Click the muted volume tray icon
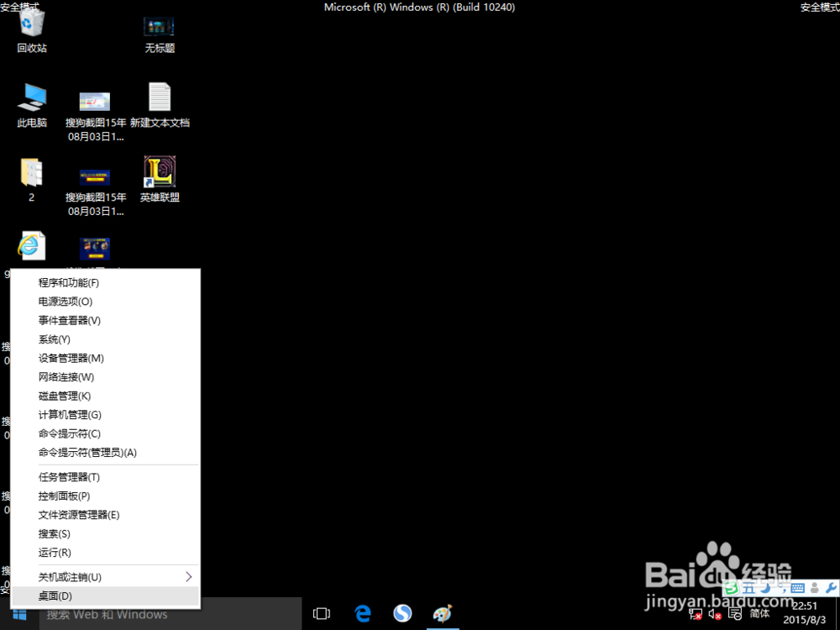This screenshot has width=840, height=630. click(x=715, y=614)
